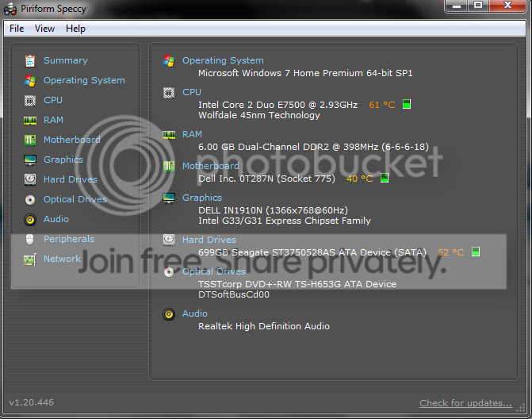Image resolution: width=532 pixels, height=419 pixels.
Task: Open Audio speaker icon in sidebar
Action: (x=30, y=220)
